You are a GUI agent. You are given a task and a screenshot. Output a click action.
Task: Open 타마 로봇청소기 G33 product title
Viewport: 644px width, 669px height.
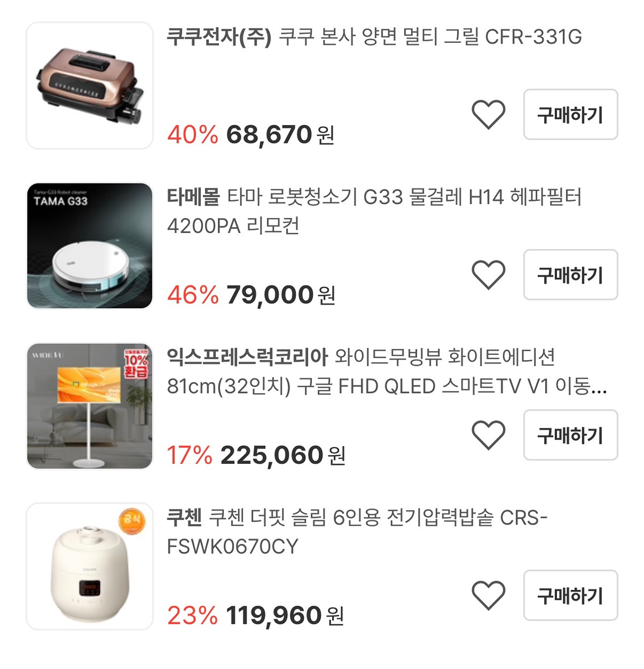coord(374,212)
